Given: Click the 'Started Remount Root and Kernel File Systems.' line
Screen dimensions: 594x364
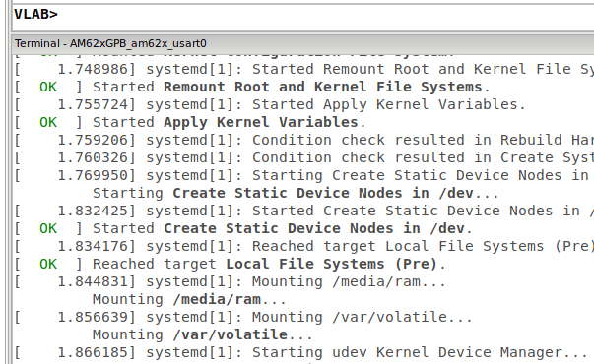Looking at the screenshot, I should pyautogui.click(x=252, y=87).
